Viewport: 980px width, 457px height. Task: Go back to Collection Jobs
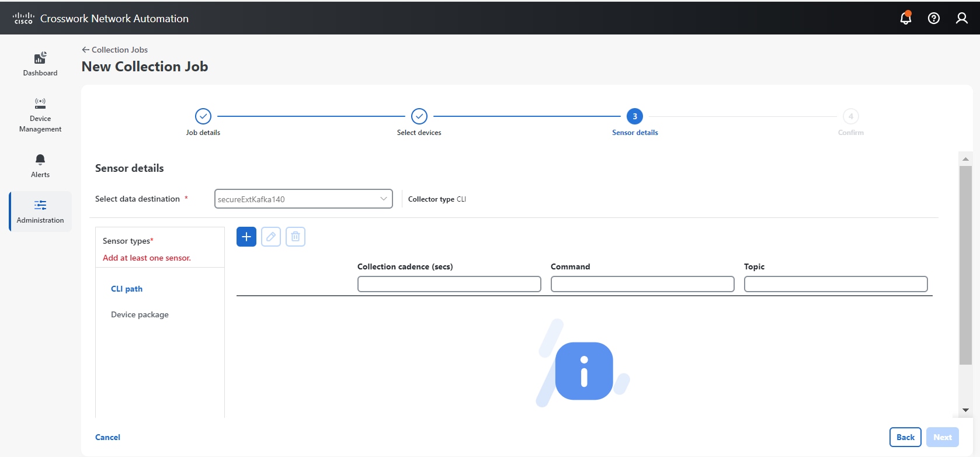[x=114, y=50]
